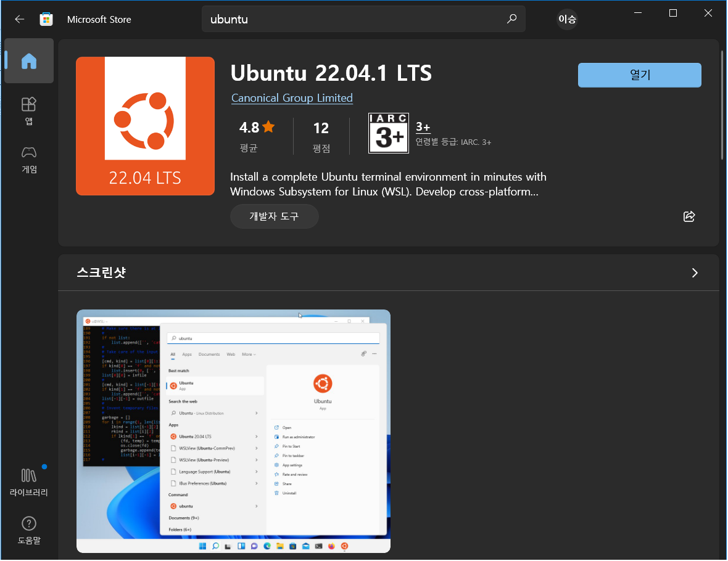Click the Microsoft Store logo icon
Viewport: 728px width, 561px height.
pyautogui.click(x=46, y=19)
